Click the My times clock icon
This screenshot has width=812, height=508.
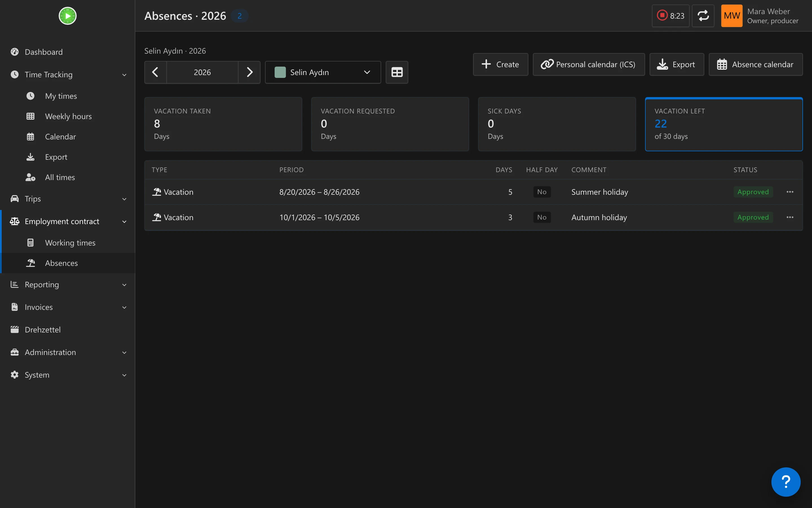[x=30, y=96]
